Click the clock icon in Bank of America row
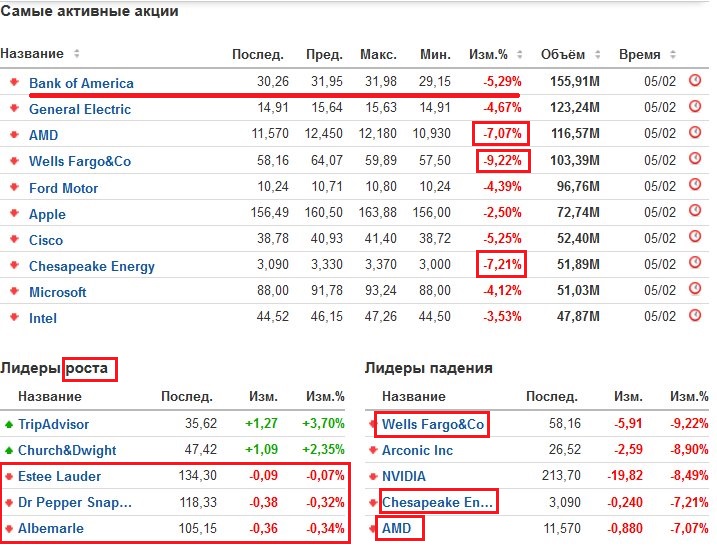 tap(696, 82)
